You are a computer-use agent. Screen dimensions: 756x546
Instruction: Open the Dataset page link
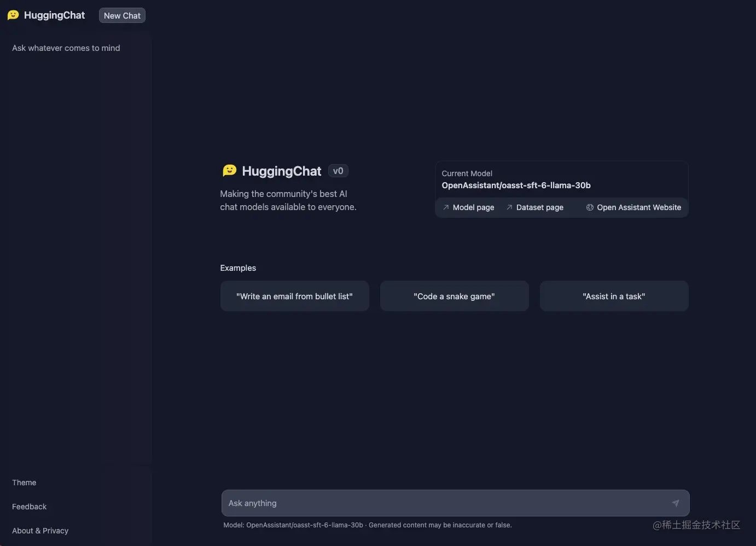534,207
